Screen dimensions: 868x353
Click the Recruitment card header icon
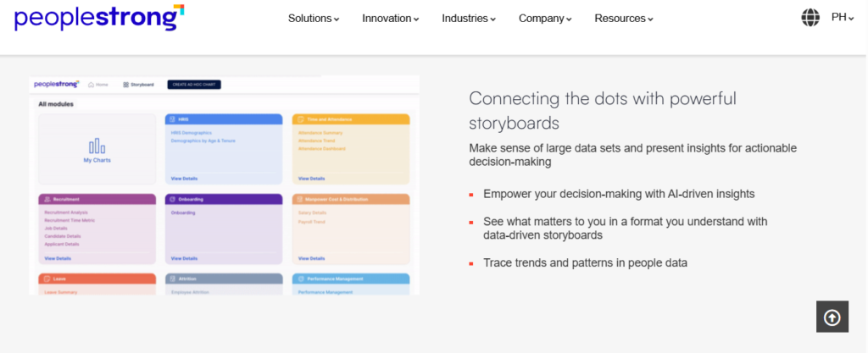point(47,199)
